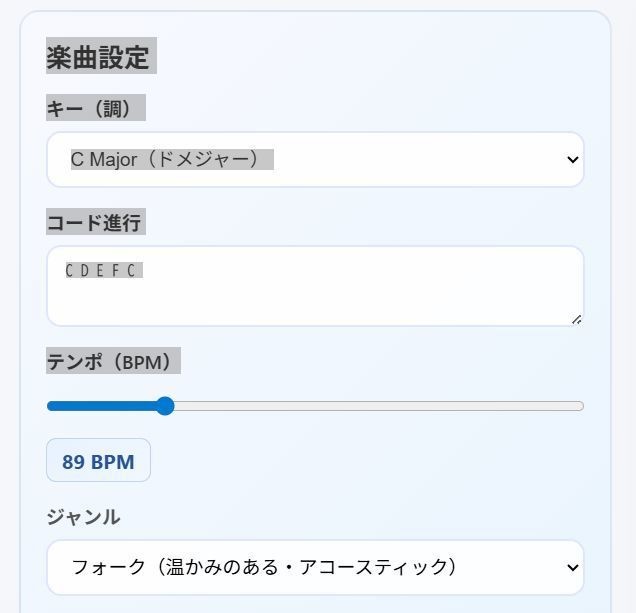The image size is (636, 613).
Task: Click the 'C Major（ドメジャー）' selected text
Action: click(171, 160)
